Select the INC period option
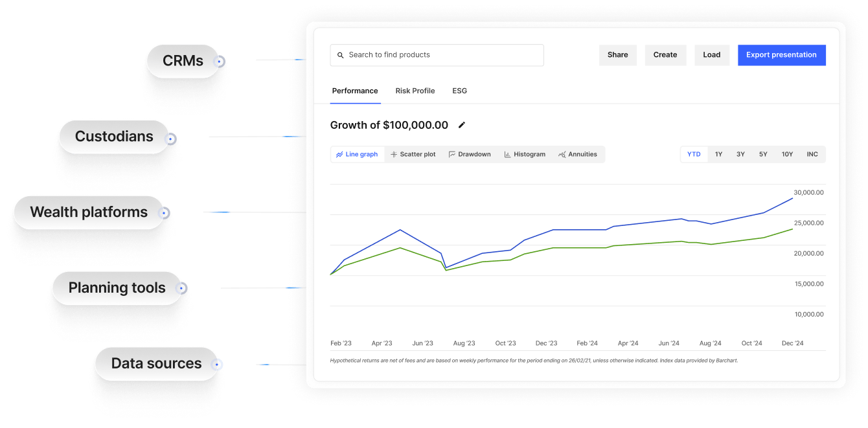868x428 pixels. (812, 154)
